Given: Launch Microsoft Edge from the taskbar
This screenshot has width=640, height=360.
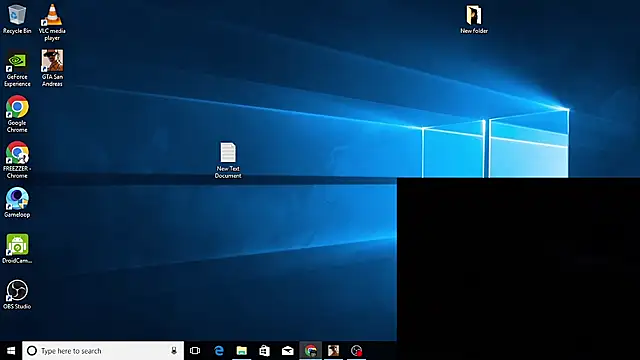Looking at the screenshot, I should pos(219,351).
